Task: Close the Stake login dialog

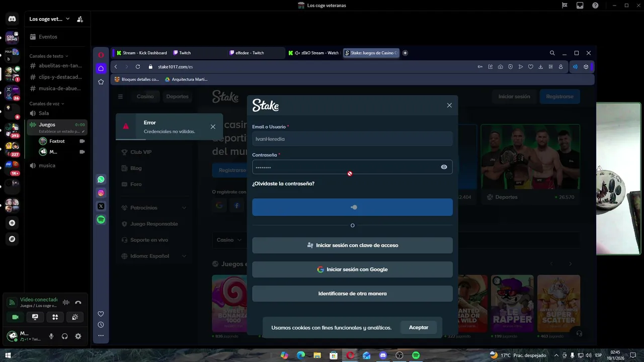Action: point(449,105)
